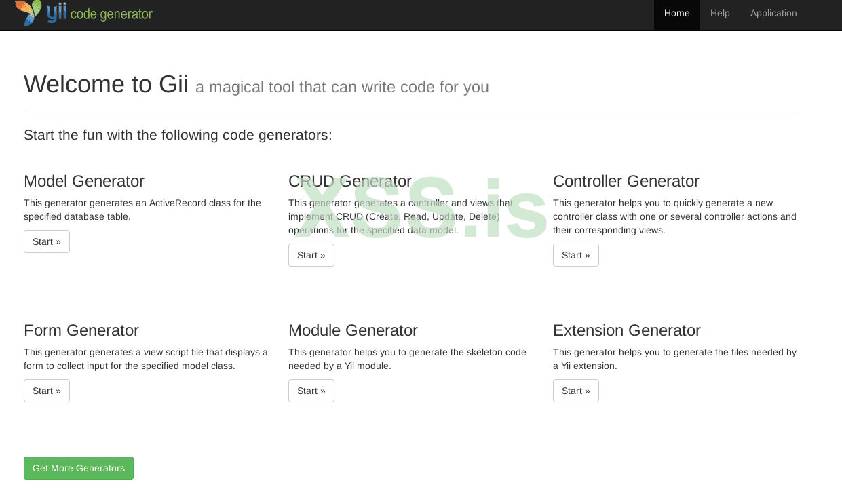Start the Extension Generator
This screenshot has height=504, width=842.
point(576,391)
